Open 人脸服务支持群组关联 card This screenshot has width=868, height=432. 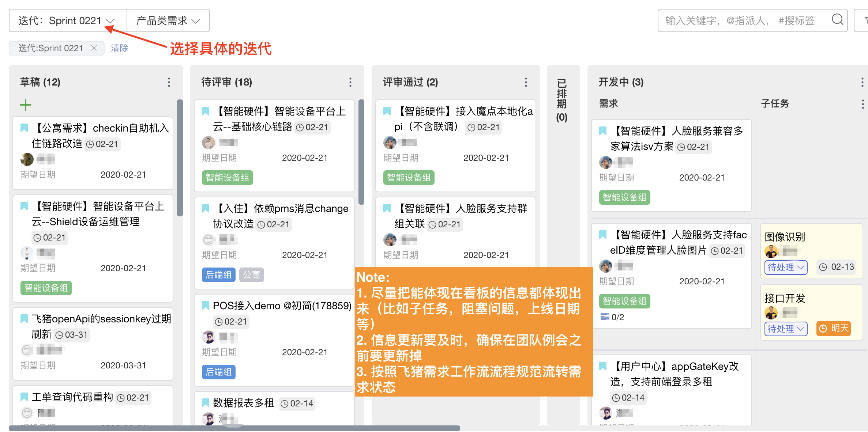tap(456, 232)
